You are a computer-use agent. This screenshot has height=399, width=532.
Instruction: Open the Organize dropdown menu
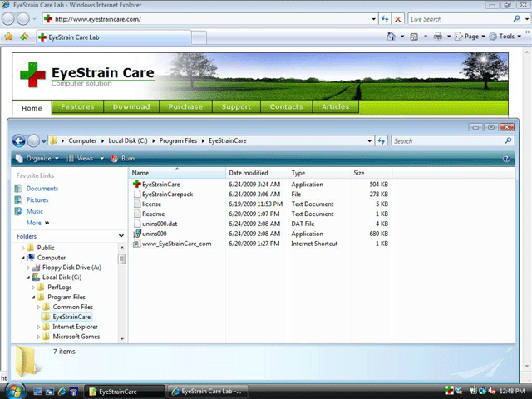37,159
